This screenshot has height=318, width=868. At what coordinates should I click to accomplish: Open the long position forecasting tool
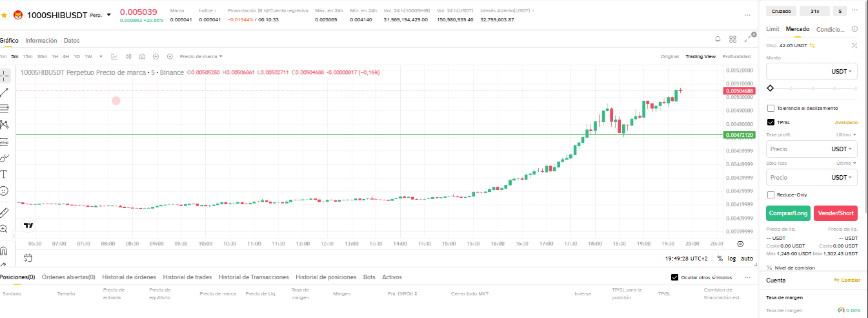[x=4, y=141]
